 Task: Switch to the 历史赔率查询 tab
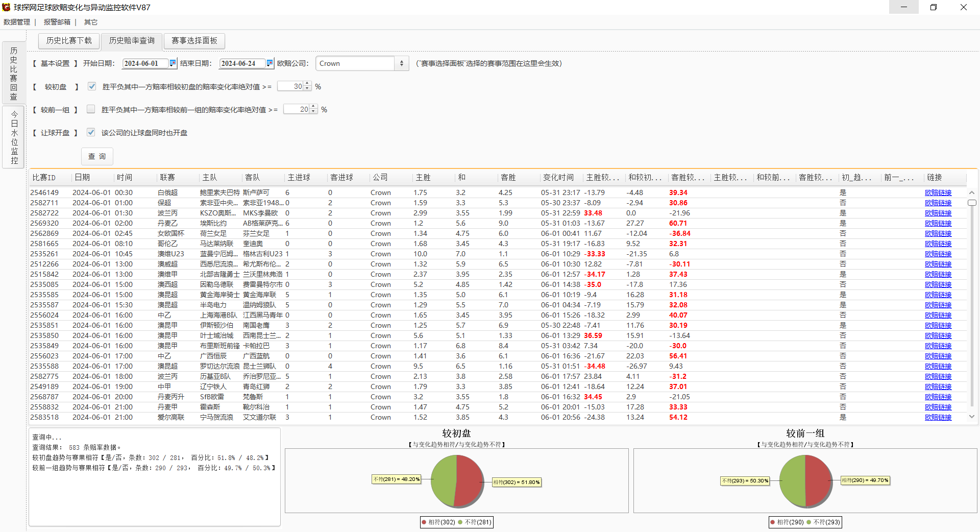click(x=132, y=41)
